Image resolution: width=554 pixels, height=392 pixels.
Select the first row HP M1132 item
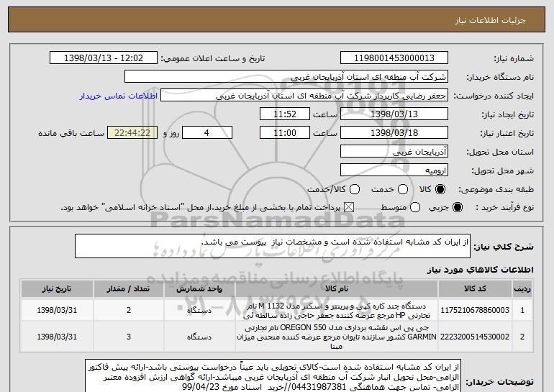[276, 310]
